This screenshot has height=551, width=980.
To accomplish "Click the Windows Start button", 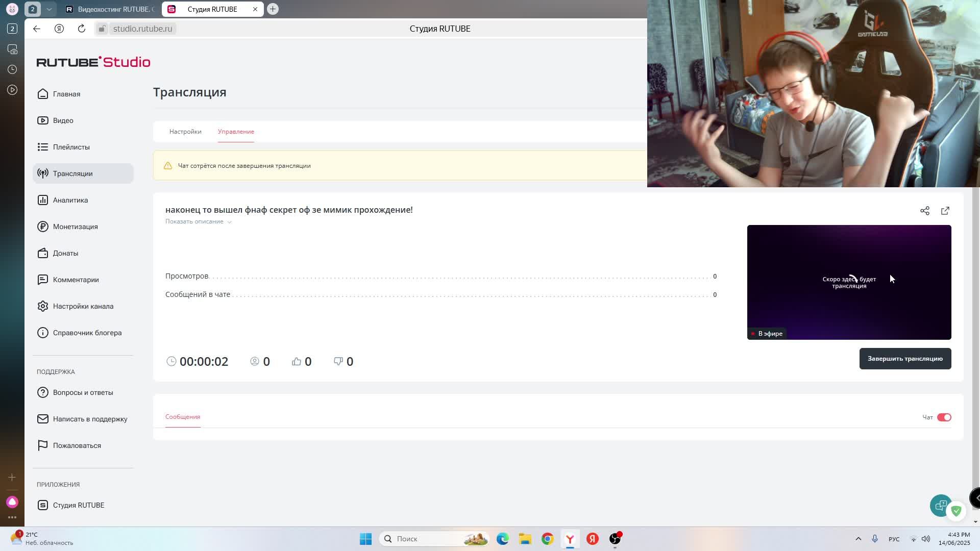I will [x=365, y=539].
